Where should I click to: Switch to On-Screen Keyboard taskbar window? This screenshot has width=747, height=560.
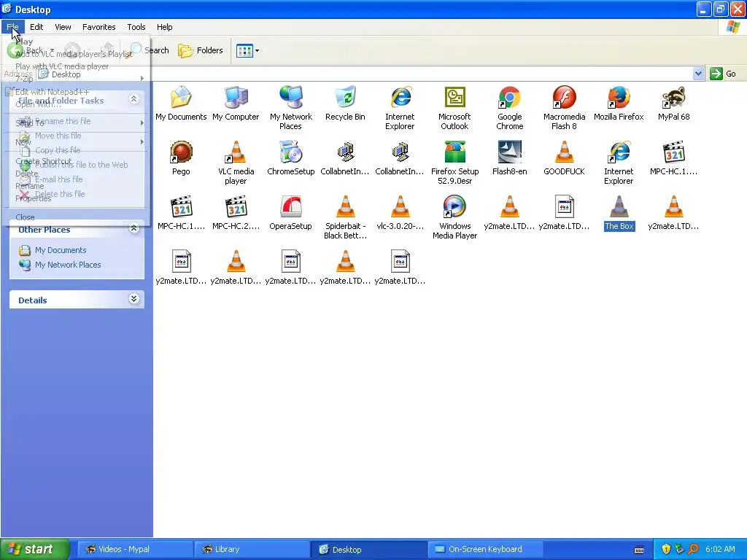click(x=485, y=549)
